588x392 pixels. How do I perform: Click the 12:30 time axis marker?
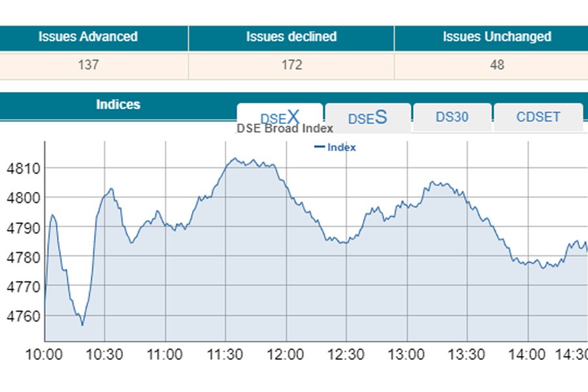coord(346,355)
